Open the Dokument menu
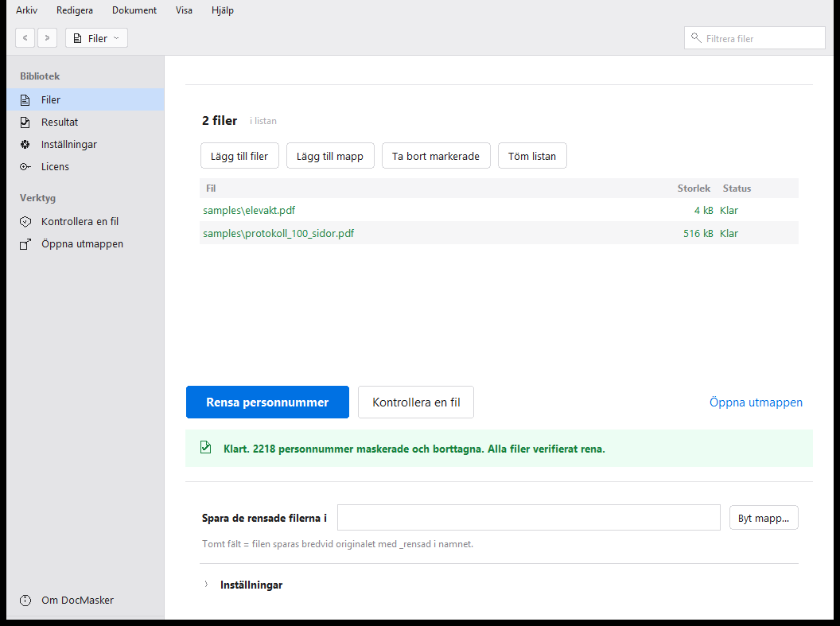Viewport: 840px width, 626px height. [x=134, y=10]
